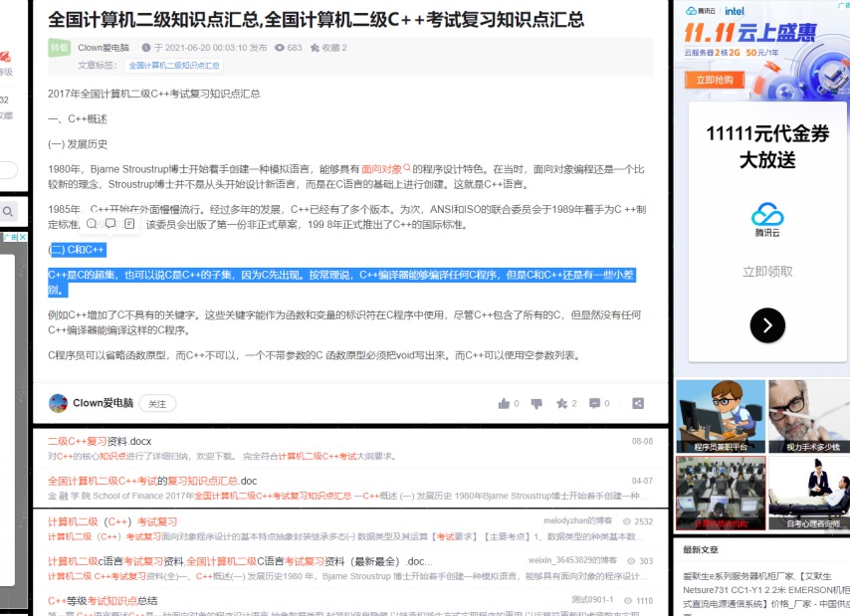Click the eye icon beside view count 2532
Screen dimensions: 850x616
click(x=627, y=521)
